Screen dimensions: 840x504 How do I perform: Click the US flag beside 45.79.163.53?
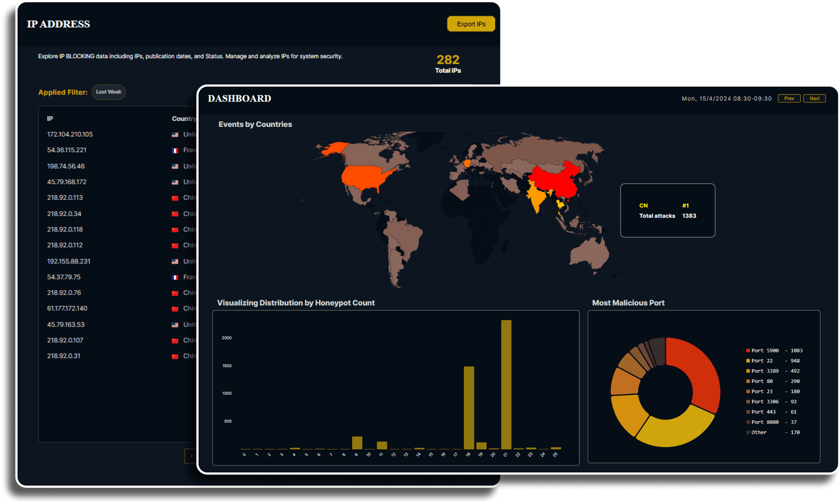click(175, 325)
